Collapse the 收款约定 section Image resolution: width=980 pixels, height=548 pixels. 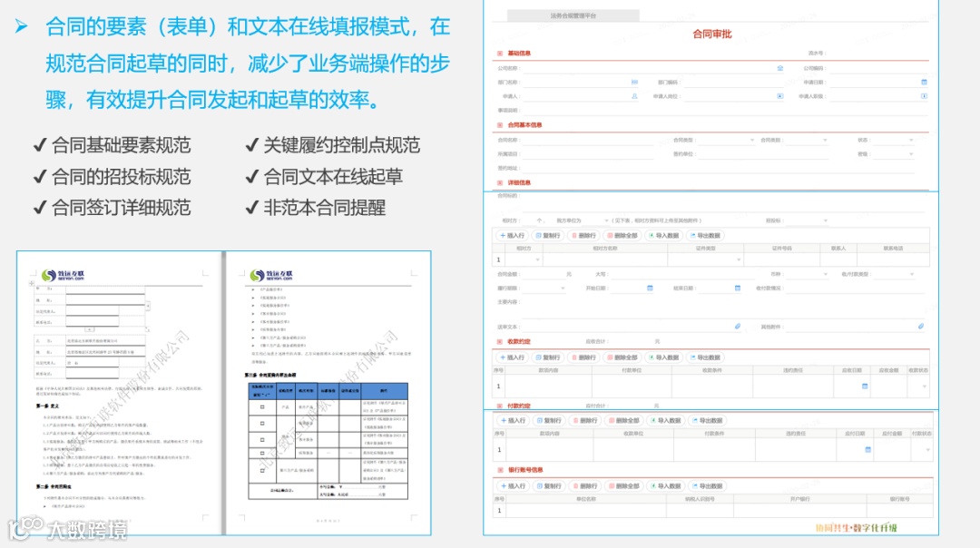500,342
